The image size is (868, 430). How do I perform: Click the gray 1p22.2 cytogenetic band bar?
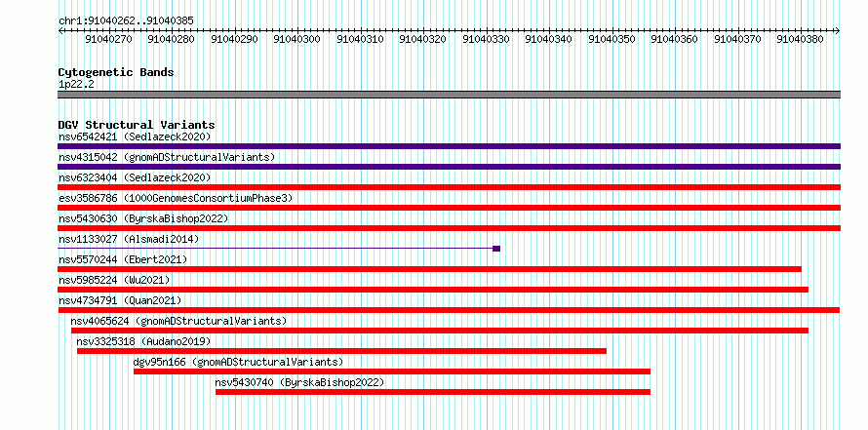pos(449,95)
